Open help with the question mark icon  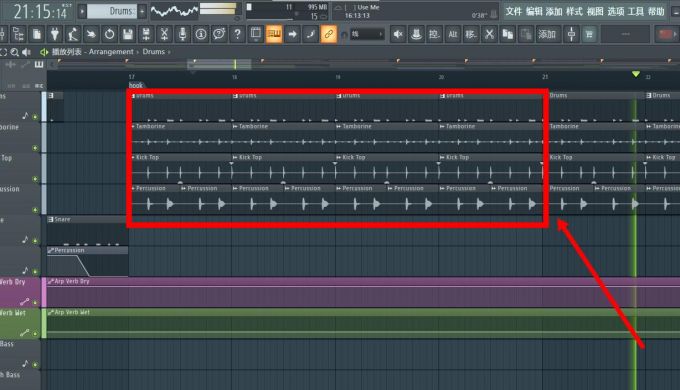tap(237, 34)
